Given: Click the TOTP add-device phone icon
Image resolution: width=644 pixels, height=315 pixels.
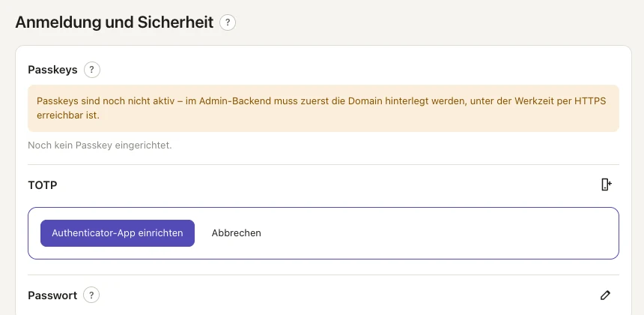Looking at the screenshot, I should tap(607, 184).
